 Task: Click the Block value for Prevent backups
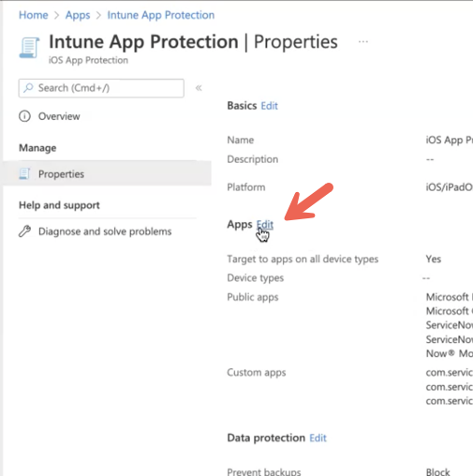pyautogui.click(x=437, y=471)
